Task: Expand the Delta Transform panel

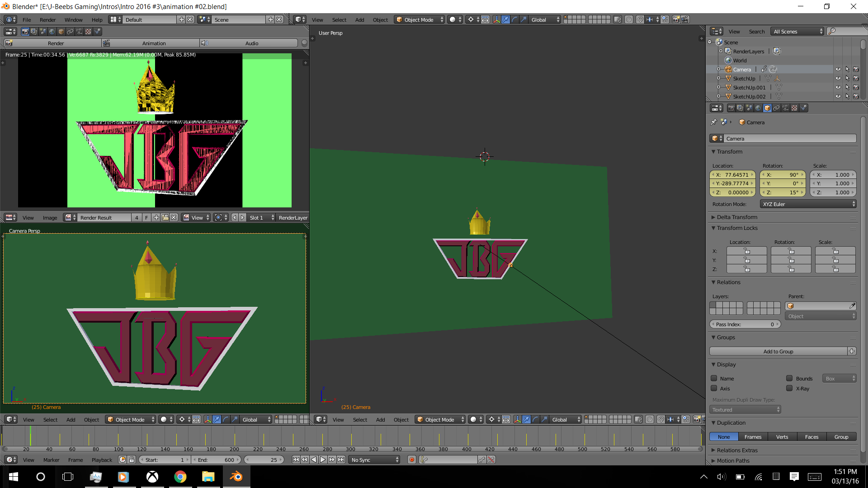Action: pos(736,217)
